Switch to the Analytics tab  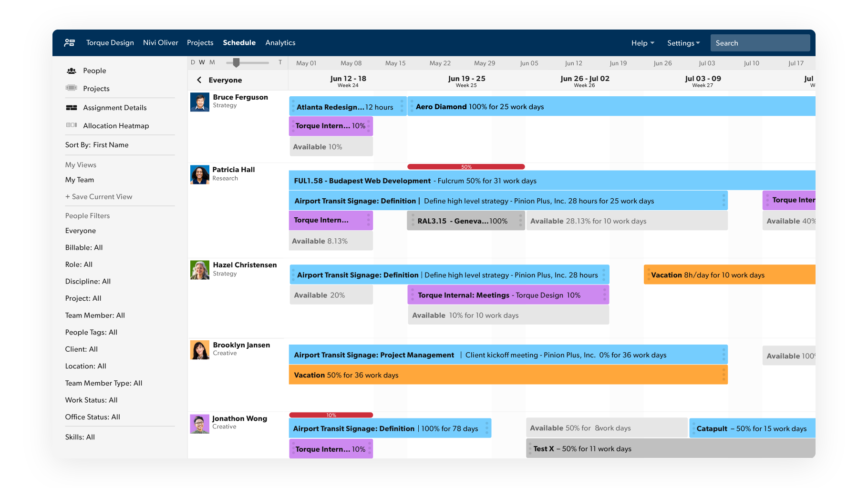click(x=280, y=42)
